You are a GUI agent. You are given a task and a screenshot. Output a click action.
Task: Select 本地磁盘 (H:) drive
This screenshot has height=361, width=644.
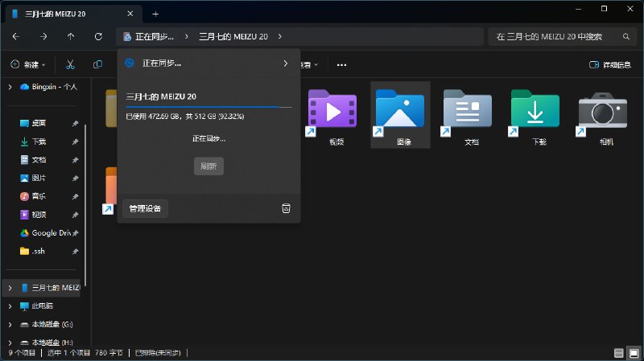[x=47, y=343]
